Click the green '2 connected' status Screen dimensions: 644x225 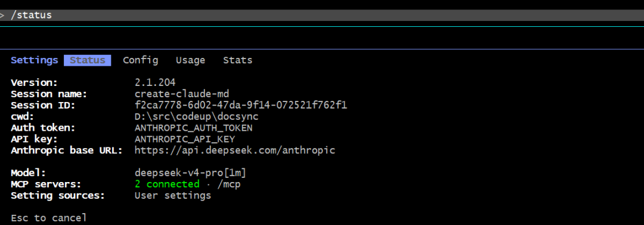coord(167,184)
